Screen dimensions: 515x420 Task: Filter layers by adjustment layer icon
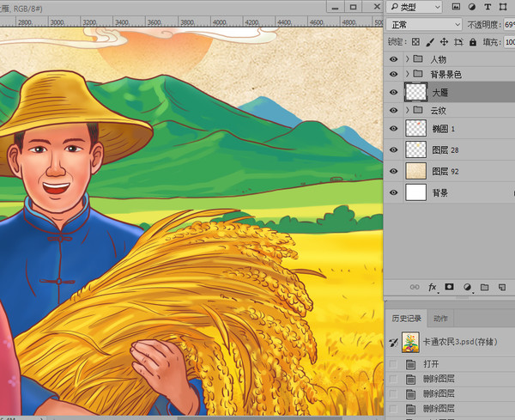471,7
